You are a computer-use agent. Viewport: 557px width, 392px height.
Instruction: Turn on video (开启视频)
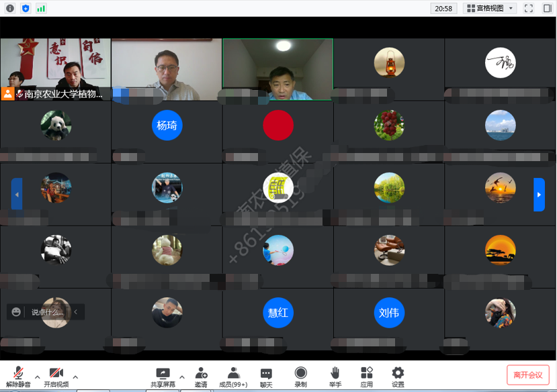pyautogui.click(x=56, y=377)
